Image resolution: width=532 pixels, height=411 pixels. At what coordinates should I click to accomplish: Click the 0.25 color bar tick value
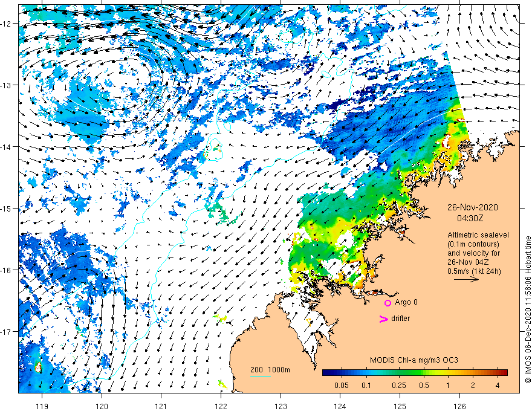coord(399,386)
